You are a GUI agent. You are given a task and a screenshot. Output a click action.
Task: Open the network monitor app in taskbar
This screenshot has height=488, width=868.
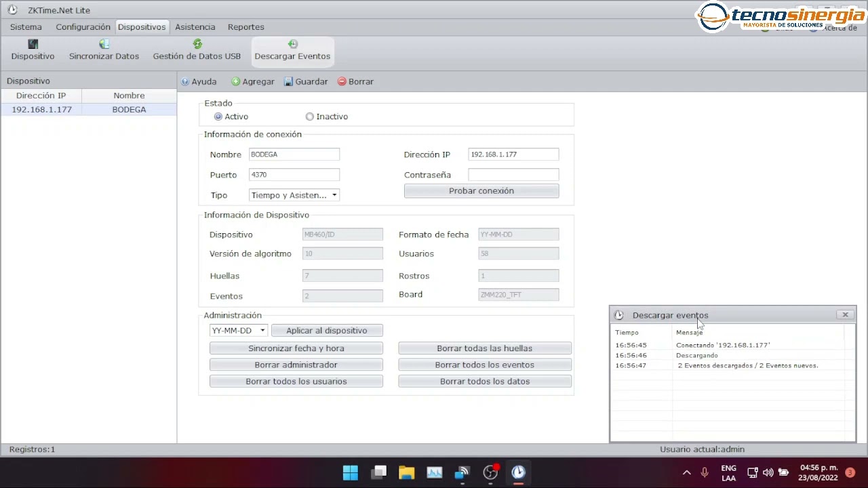coord(462,472)
